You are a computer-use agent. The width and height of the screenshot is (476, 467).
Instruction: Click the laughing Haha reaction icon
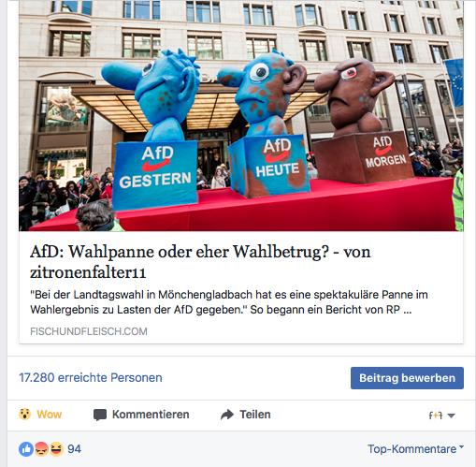[56, 449]
